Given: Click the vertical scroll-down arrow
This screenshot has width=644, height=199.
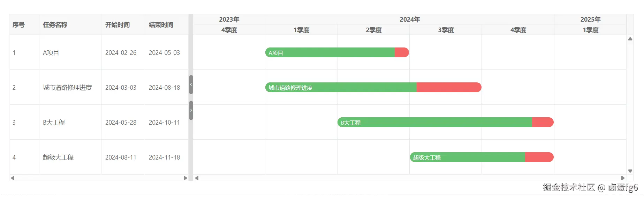Looking at the screenshot, I should 630,171.
